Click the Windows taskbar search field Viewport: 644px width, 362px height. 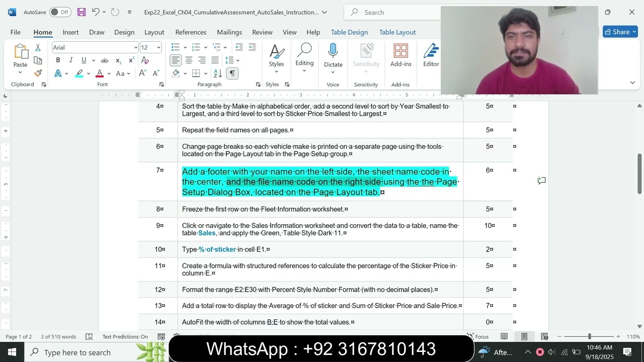(96, 352)
